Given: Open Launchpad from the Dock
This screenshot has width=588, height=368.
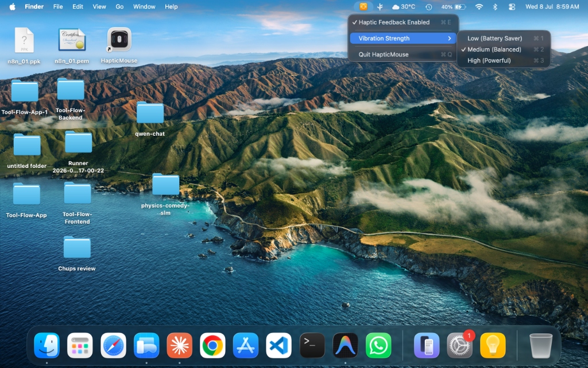Looking at the screenshot, I should coord(80,345).
